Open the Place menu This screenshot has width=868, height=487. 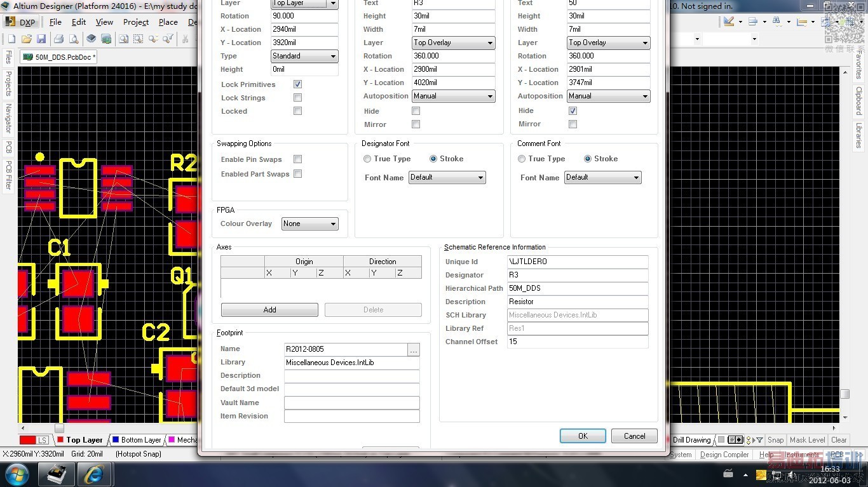click(x=168, y=22)
